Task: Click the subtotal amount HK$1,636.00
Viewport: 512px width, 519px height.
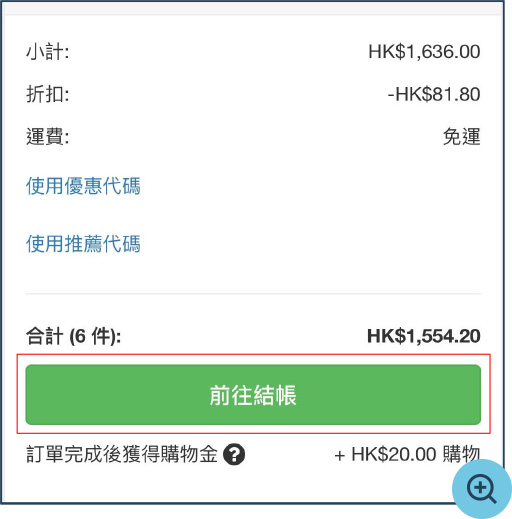Action: pyautogui.click(x=424, y=52)
